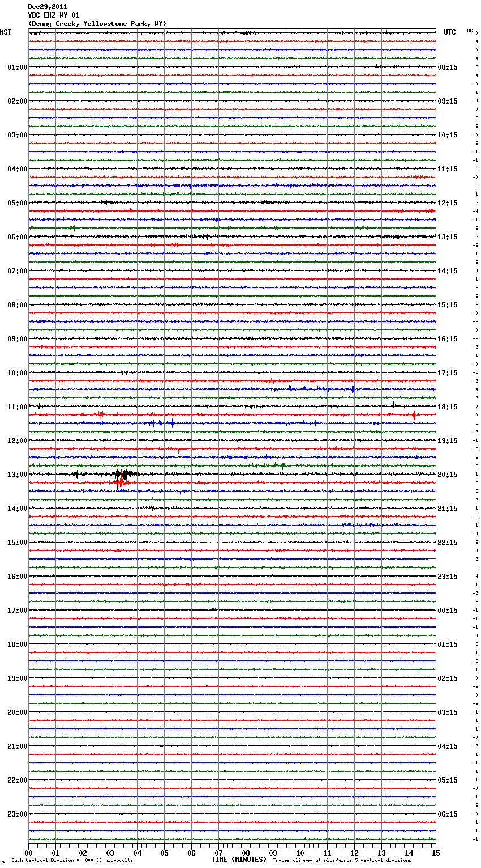Click the 'TIME (MINUTES)' axis title
Viewport: 481px width, 868px height.
tap(239, 860)
